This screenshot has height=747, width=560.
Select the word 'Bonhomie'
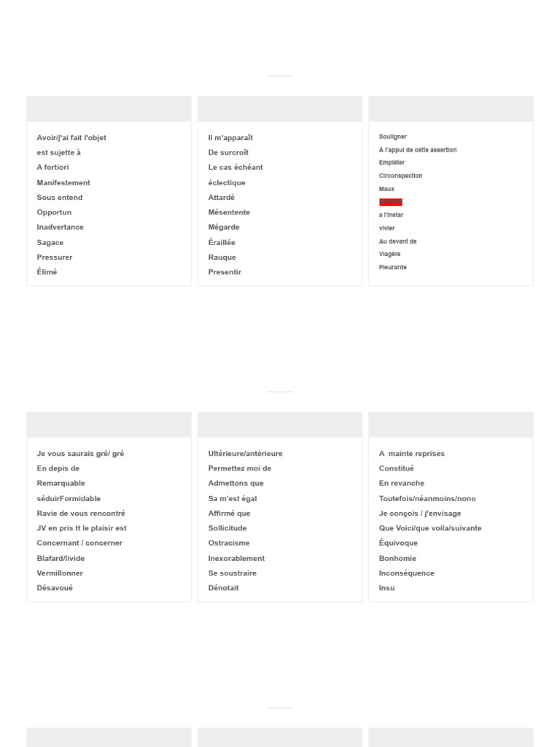397,558
